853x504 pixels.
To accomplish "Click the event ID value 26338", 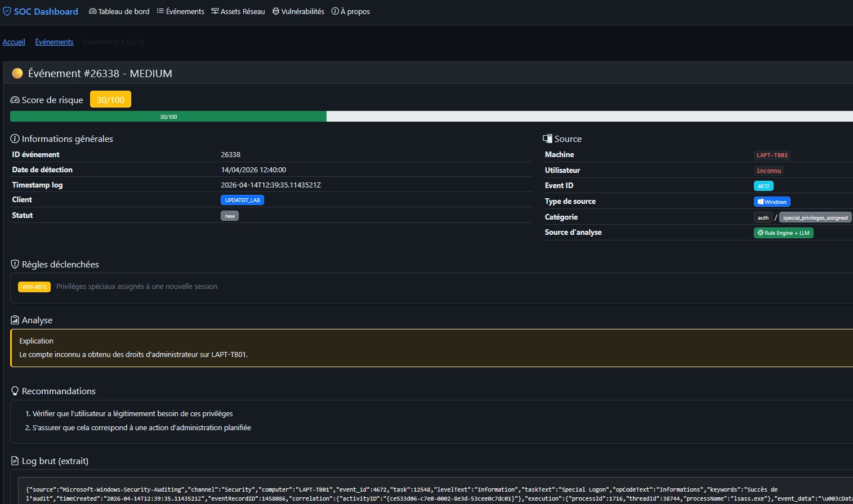I will [231, 154].
